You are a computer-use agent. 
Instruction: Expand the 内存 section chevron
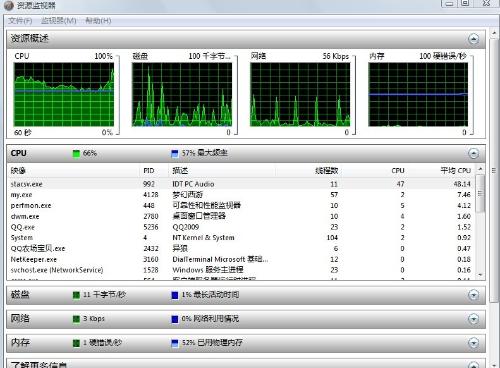(x=473, y=343)
